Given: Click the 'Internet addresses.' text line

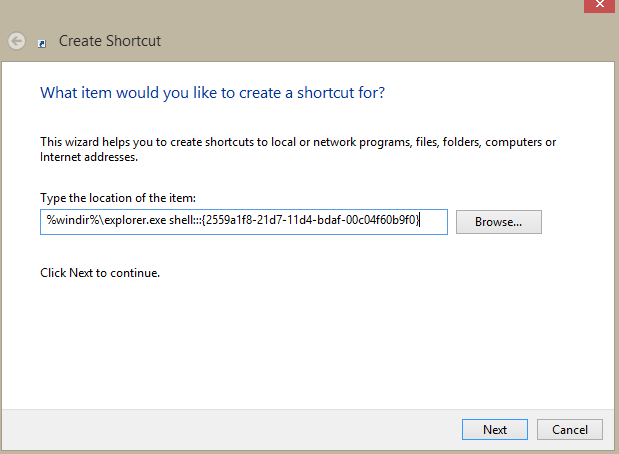Looking at the screenshot, I should click(89, 157).
